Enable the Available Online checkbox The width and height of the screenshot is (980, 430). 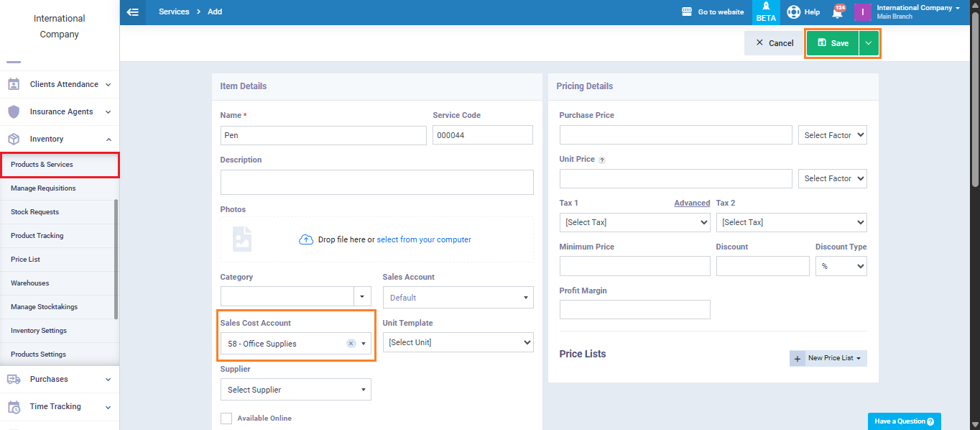pos(226,418)
